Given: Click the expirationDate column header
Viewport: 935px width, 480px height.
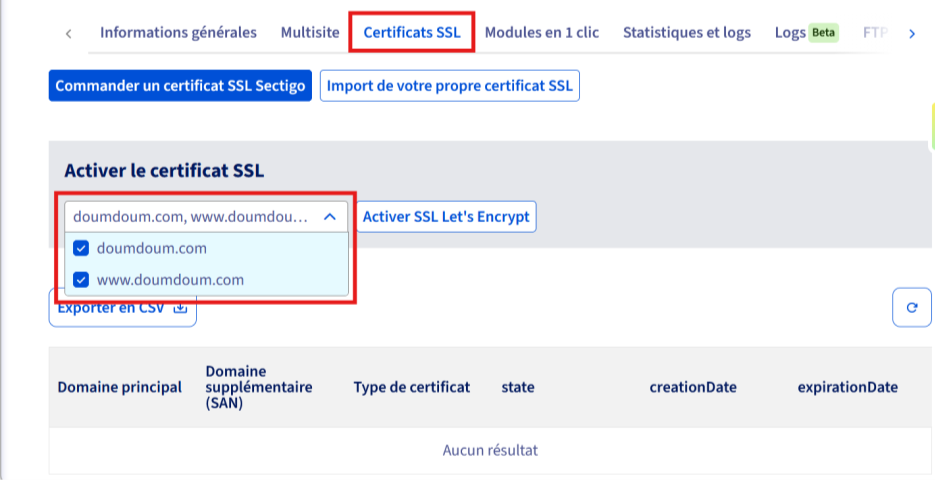Looking at the screenshot, I should pos(847,387).
